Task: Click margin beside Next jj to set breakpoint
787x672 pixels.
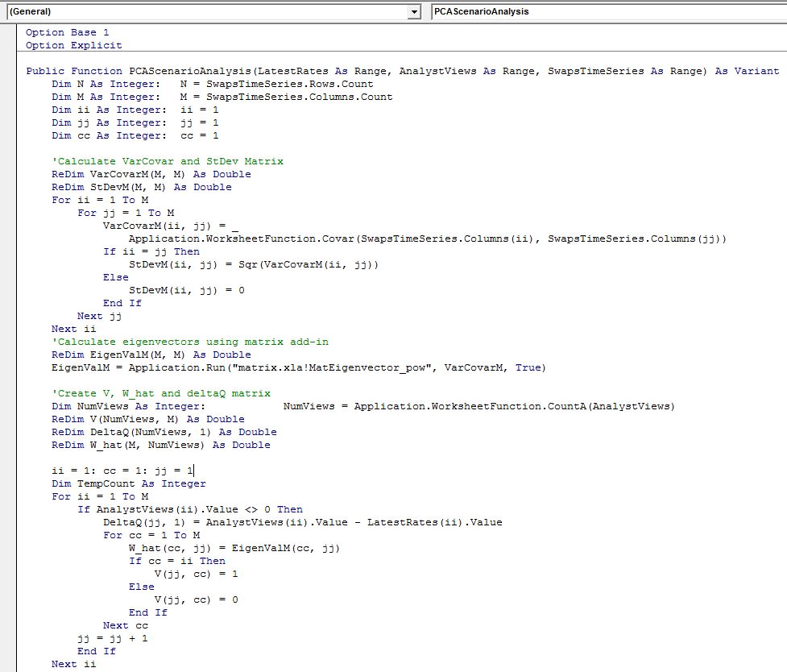Action: point(8,316)
